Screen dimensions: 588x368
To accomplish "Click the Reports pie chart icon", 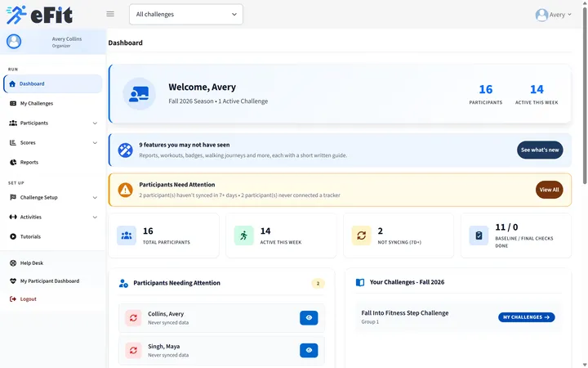I will coord(13,162).
